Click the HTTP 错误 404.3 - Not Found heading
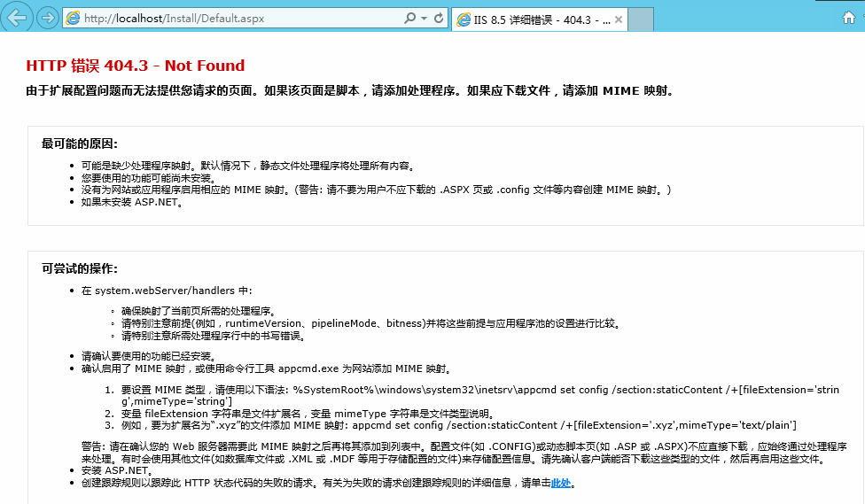 click(x=135, y=66)
